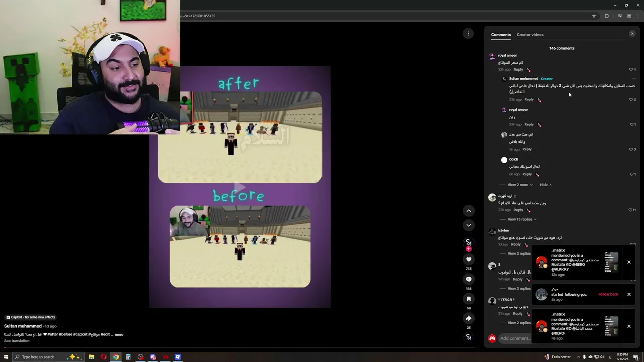Share video with arrow icon

tap(468, 318)
